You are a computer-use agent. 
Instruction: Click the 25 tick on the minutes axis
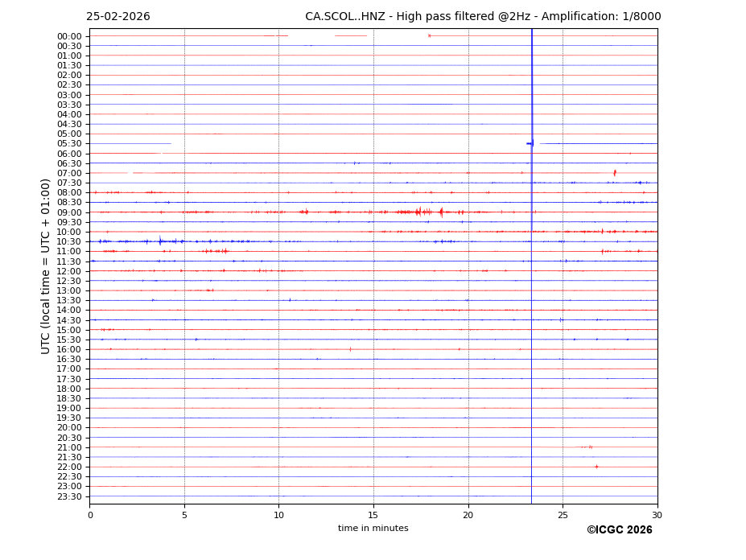click(x=563, y=515)
